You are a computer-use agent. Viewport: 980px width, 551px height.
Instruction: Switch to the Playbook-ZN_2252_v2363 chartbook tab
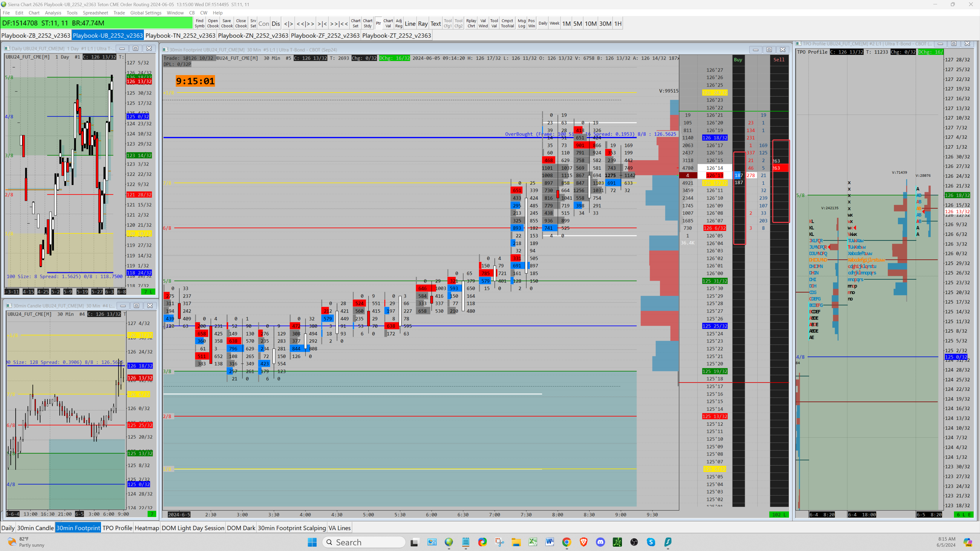(253, 35)
